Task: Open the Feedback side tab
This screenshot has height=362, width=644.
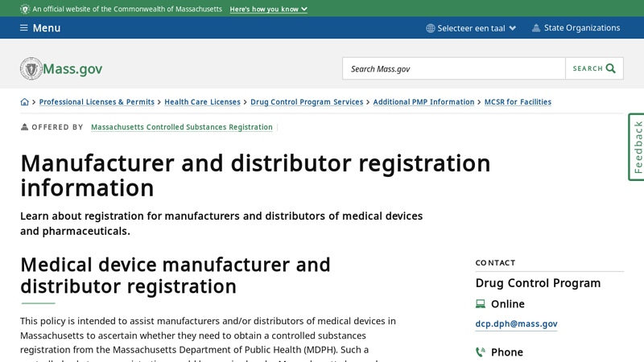Action: coord(637,147)
